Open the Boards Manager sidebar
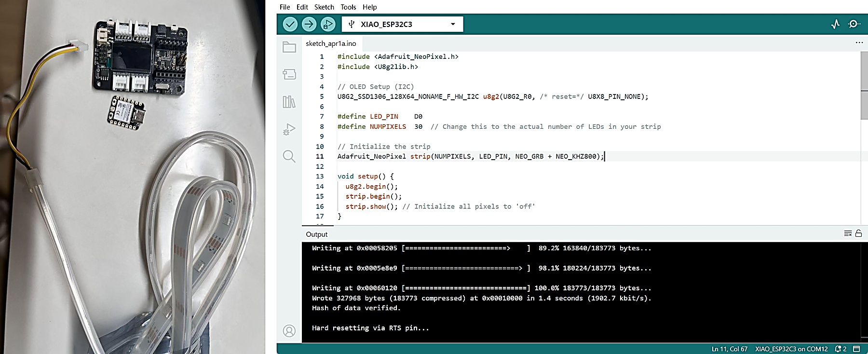This screenshot has width=868, height=354. 289,74
